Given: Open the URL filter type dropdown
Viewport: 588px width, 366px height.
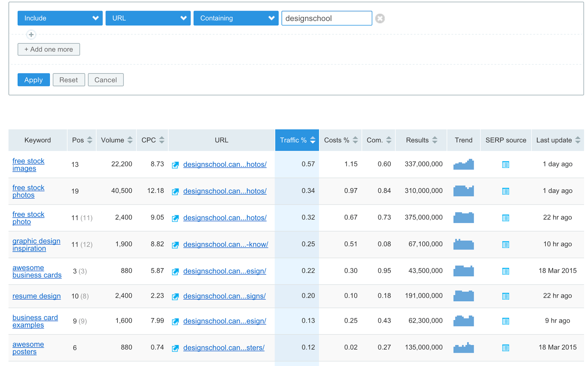Looking at the screenshot, I should (148, 18).
